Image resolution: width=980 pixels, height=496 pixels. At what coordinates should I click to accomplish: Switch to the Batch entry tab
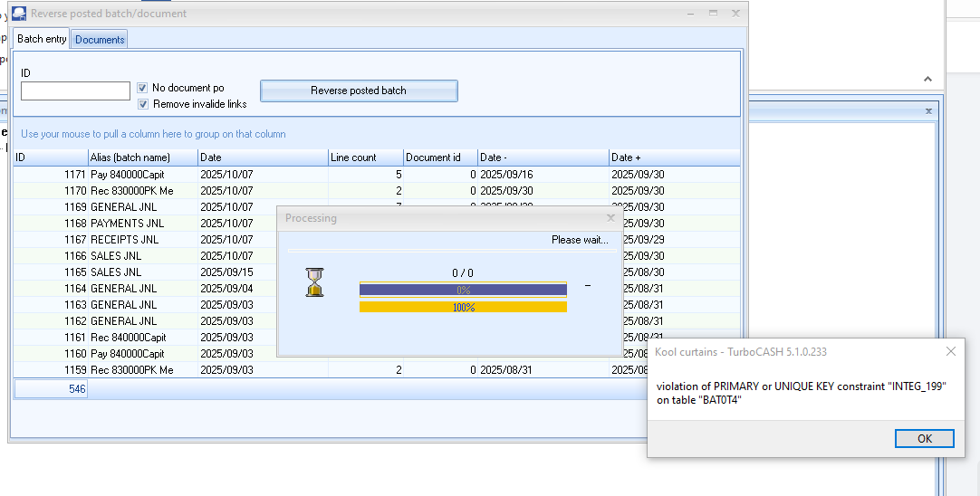[42, 39]
